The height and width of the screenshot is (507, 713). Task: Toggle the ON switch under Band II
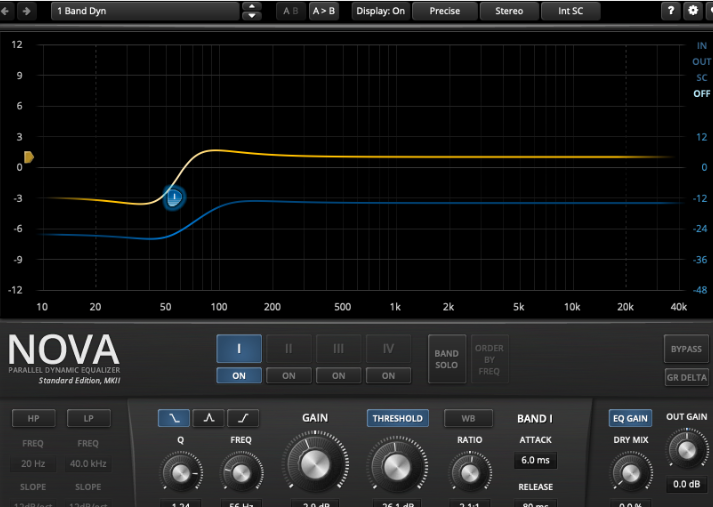[289, 375]
